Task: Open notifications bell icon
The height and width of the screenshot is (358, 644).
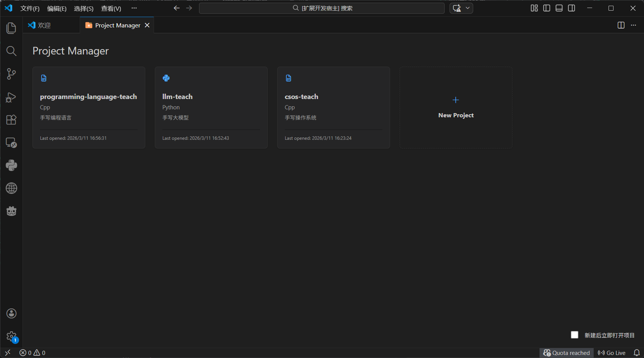Action: coord(636,353)
